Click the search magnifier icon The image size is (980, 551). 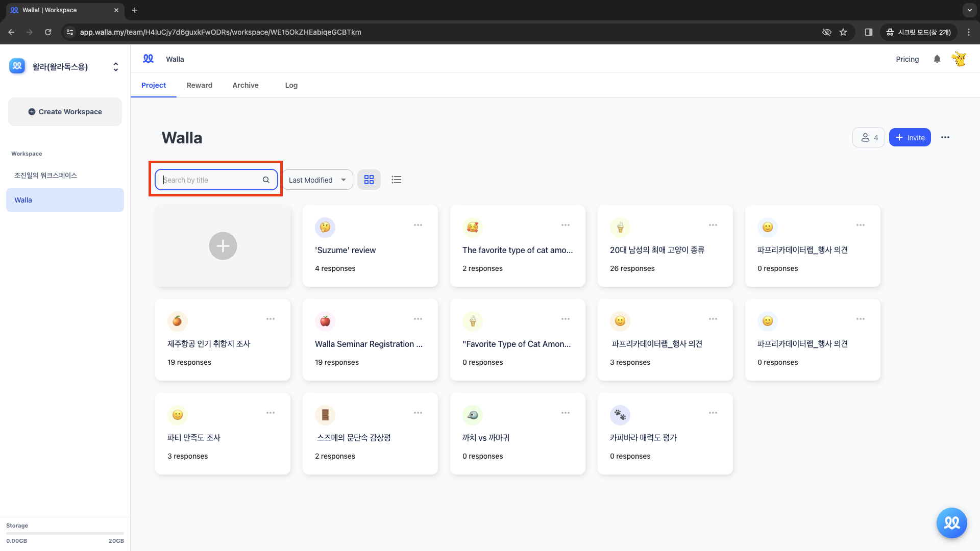pyautogui.click(x=266, y=180)
